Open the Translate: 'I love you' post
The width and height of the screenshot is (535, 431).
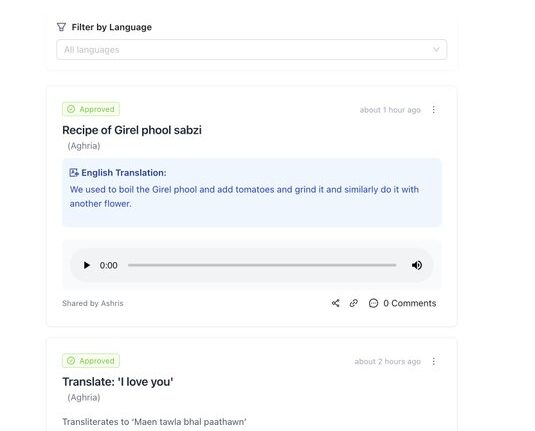[118, 382]
